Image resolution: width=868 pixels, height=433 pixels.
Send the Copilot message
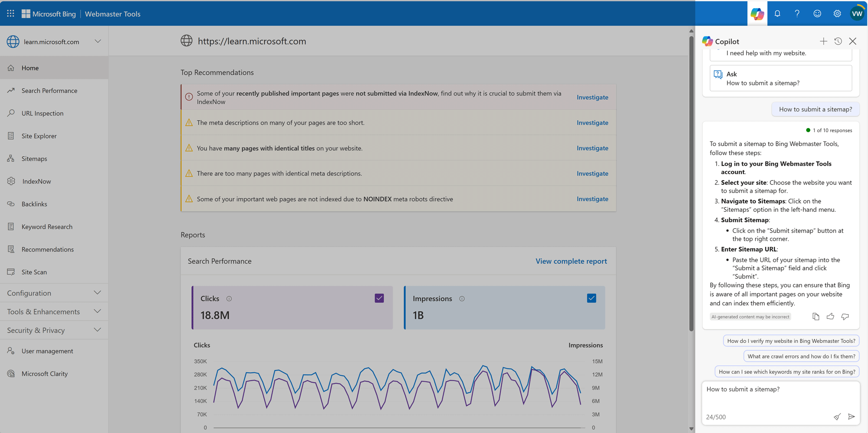[x=852, y=417]
